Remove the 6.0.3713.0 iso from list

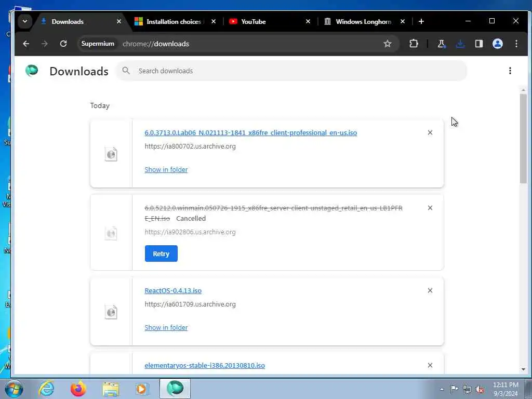(430, 132)
